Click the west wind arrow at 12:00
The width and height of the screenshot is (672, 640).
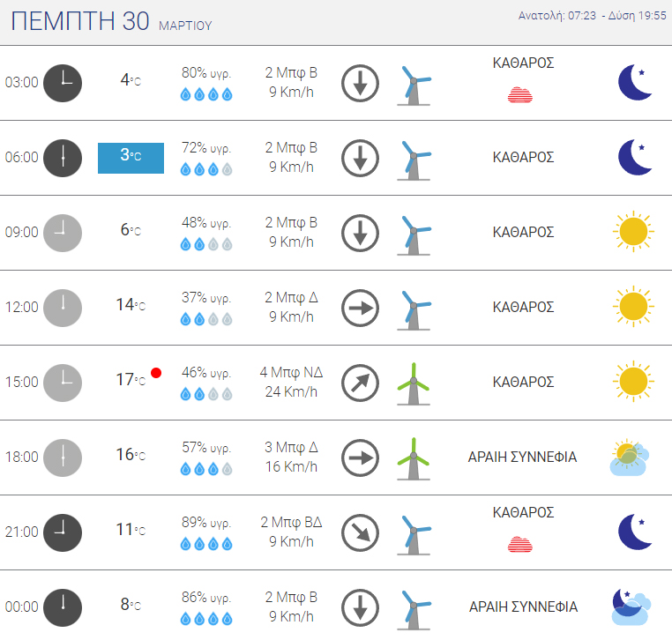click(x=360, y=308)
